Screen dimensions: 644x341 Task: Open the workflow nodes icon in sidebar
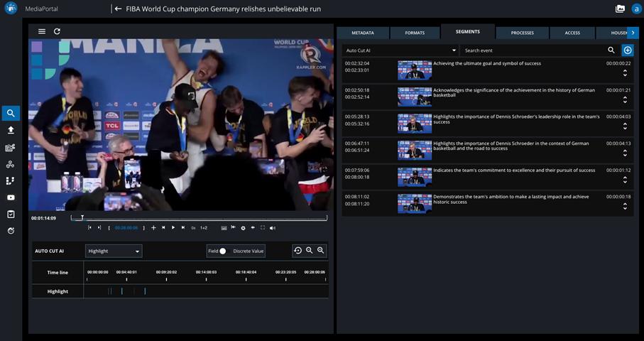coord(11,164)
